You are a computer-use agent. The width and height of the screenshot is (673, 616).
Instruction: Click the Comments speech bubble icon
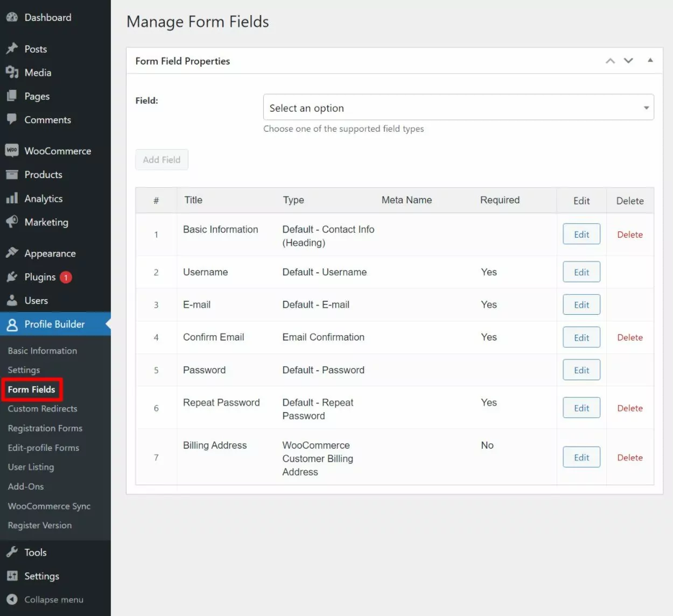click(x=12, y=119)
